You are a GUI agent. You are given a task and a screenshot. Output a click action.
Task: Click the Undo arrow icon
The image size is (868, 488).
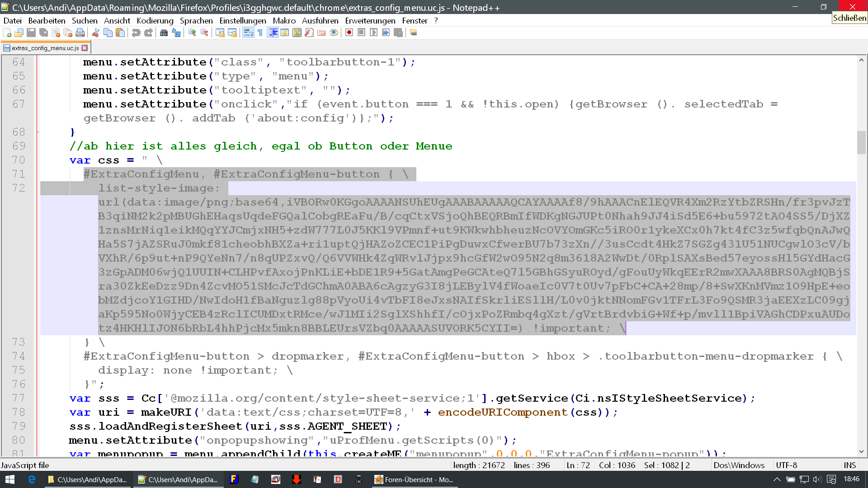[x=136, y=33]
